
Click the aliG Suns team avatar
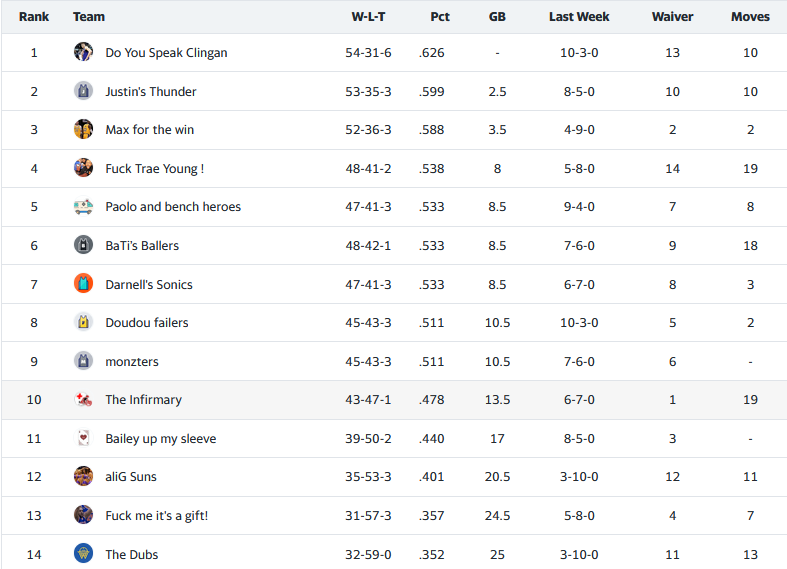pos(83,477)
